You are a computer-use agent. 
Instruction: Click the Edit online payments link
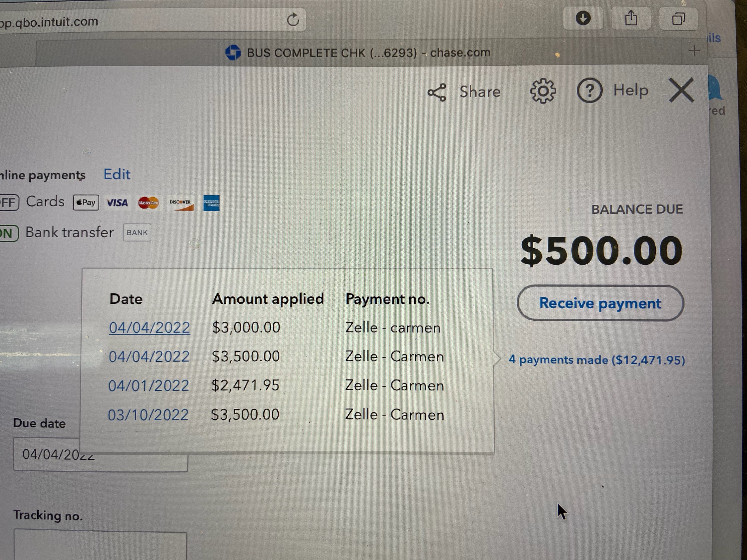click(117, 174)
